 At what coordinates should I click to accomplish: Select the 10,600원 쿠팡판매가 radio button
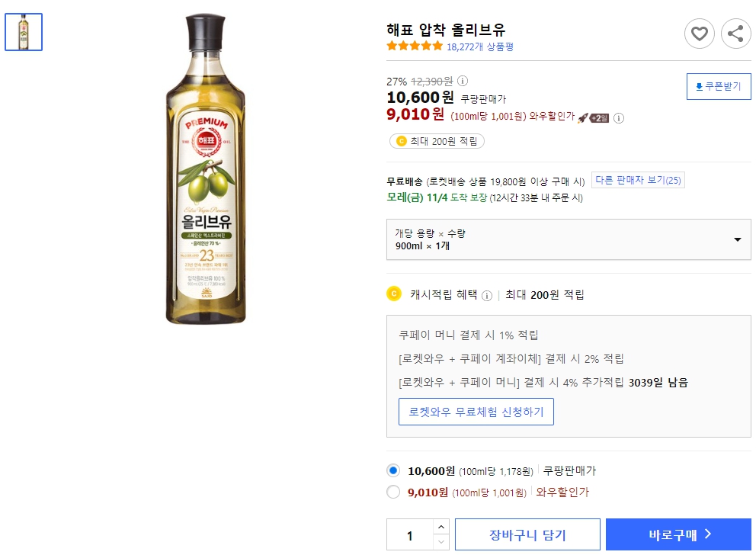(x=393, y=470)
